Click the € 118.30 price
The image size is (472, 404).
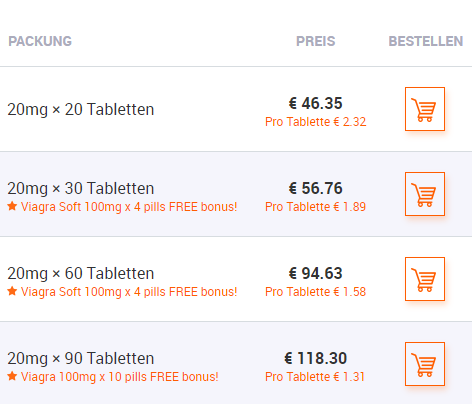(x=315, y=358)
